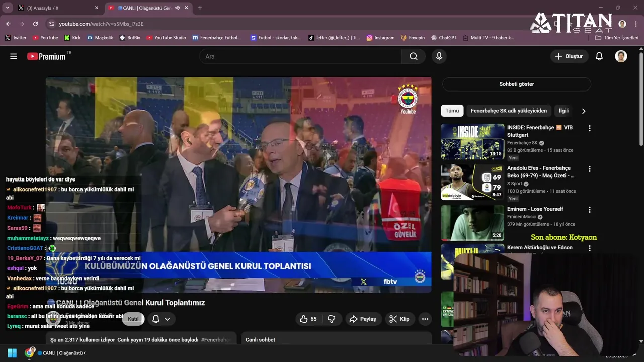The image size is (644, 362).
Task: Click the Katıl join button
Action: [x=133, y=319]
